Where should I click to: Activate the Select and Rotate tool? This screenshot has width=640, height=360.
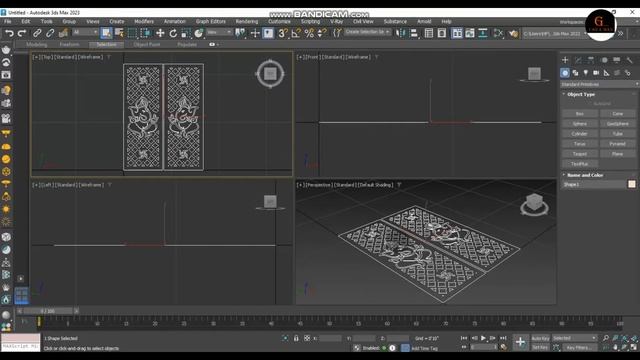point(173,33)
